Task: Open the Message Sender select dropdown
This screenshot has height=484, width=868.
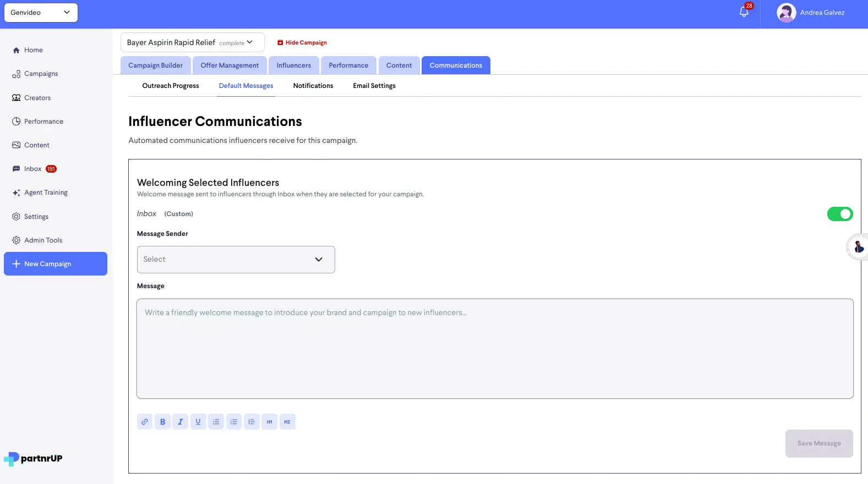Action: coord(236,260)
